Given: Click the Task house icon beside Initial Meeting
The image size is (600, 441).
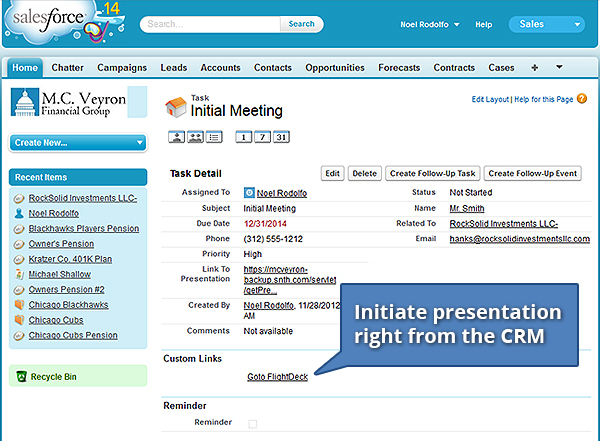Looking at the screenshot, I should click(x=176, y=107).
